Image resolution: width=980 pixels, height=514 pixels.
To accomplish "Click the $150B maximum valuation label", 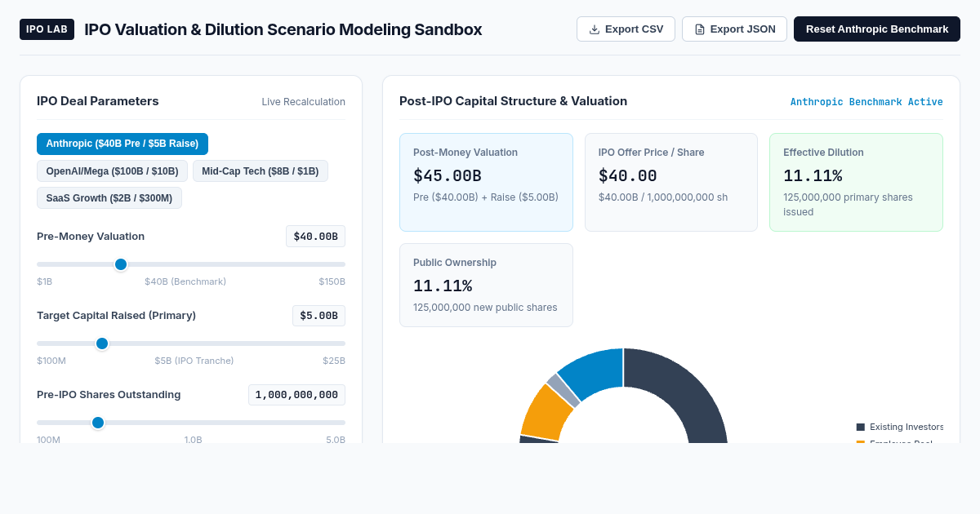I will point(332,281).
